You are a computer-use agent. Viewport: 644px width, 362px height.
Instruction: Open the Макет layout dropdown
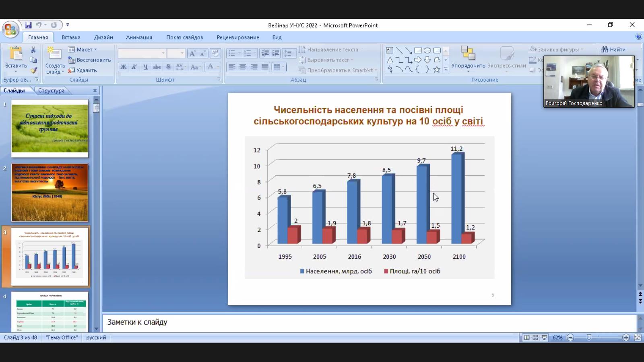pyautogui.click(x=83, y=49)
